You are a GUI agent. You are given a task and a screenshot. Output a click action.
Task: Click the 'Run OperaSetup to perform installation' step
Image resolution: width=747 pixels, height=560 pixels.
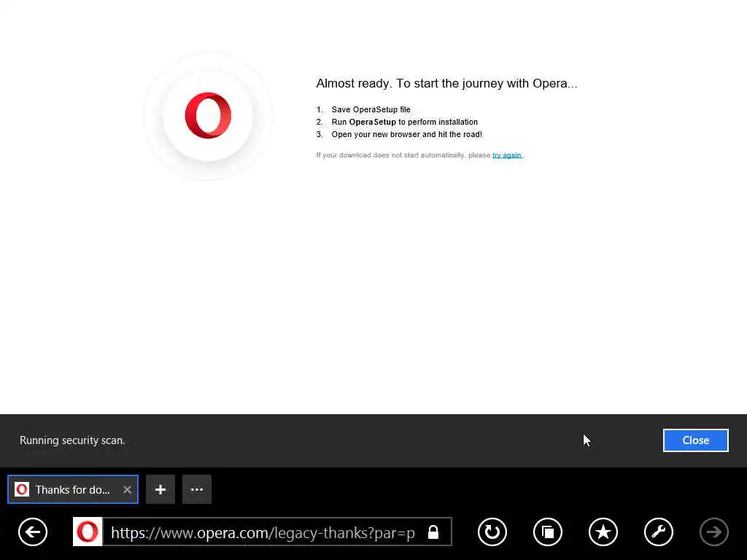404,122
